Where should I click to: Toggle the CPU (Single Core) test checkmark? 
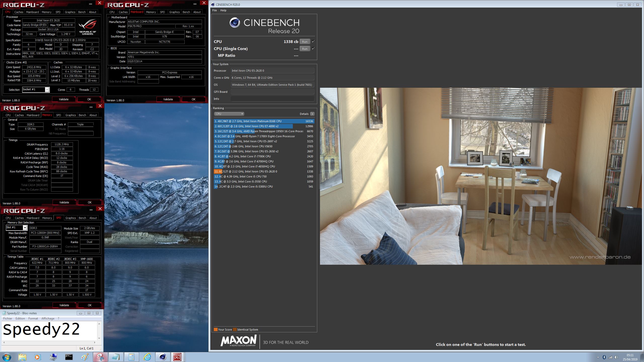(313, 49)
